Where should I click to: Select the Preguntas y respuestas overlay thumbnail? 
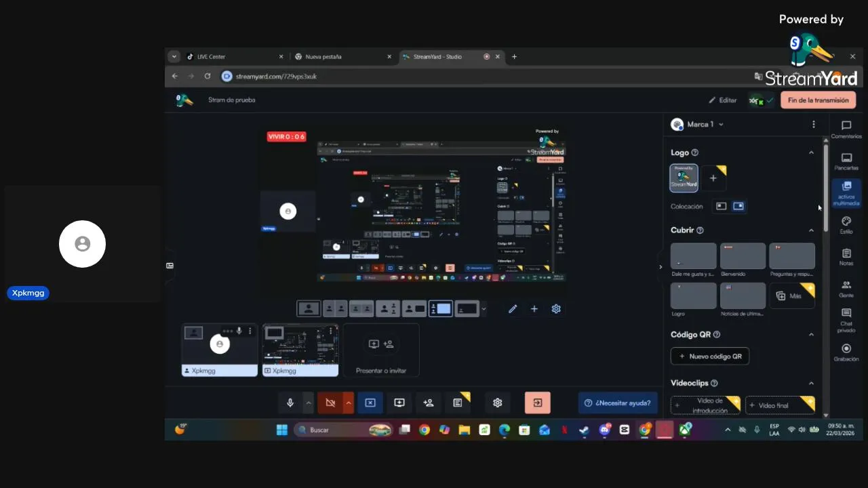pos(792,256)
